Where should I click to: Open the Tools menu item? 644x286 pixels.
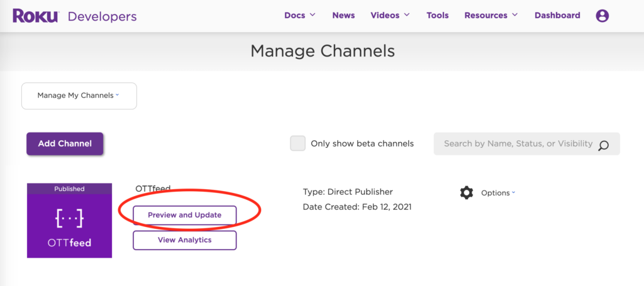pyautogui.click(x=437, y=15)
